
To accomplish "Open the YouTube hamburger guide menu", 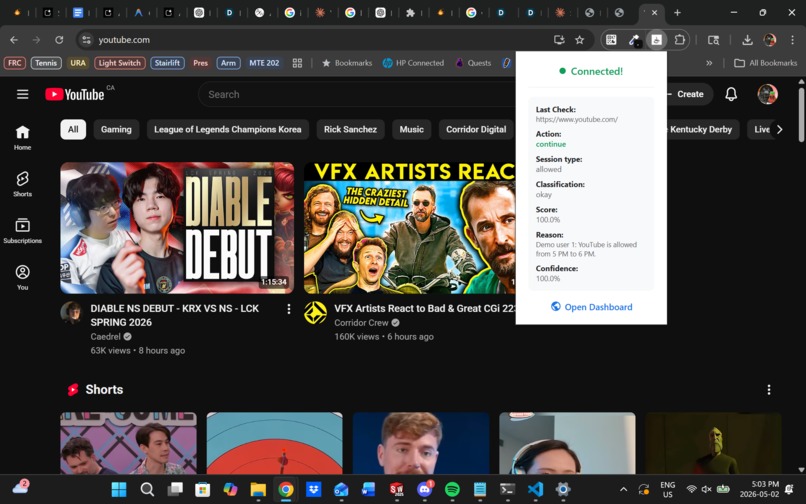I will tap(22, 94).
